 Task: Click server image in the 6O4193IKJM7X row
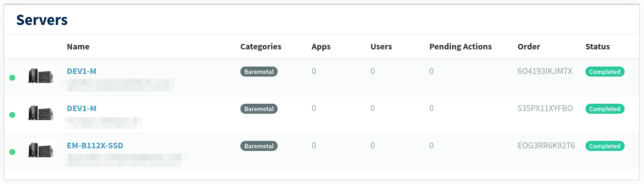(41, 76)
